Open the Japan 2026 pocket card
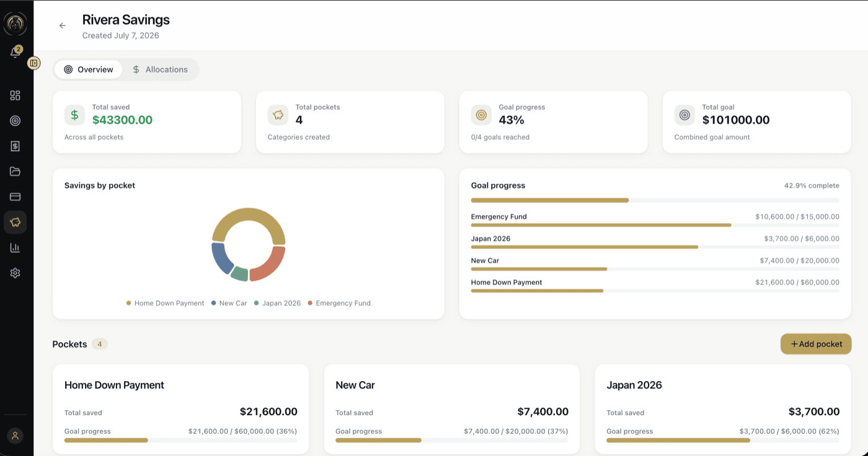This screenshot has width=868, height=456. (723, 410)
